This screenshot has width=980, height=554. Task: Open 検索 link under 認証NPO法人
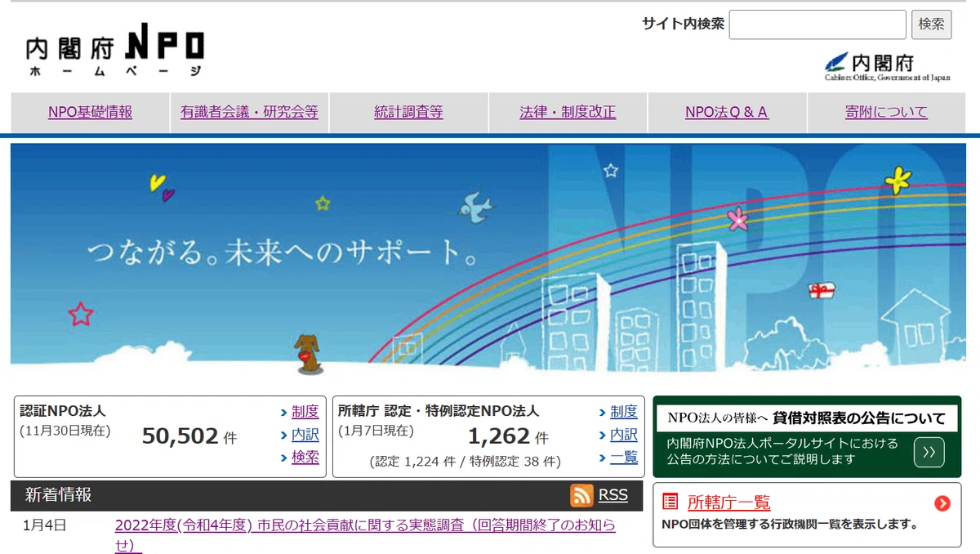[305, 458]
